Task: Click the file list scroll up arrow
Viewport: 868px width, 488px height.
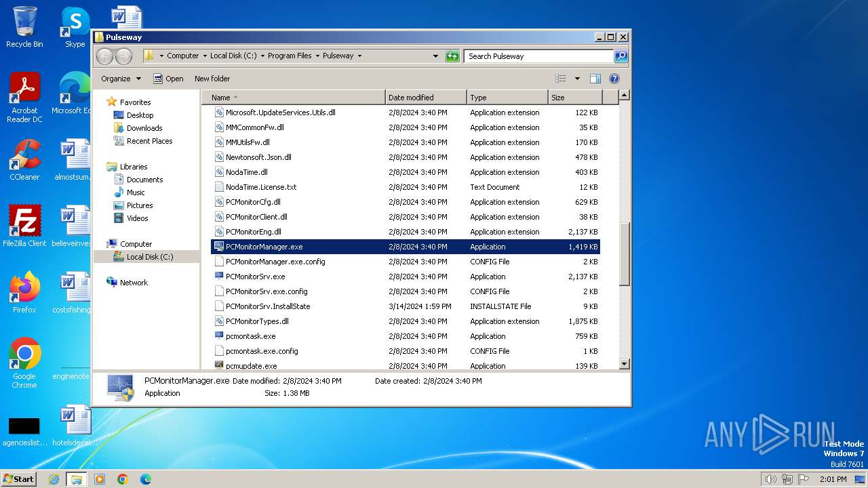Action: pos(625,96)
